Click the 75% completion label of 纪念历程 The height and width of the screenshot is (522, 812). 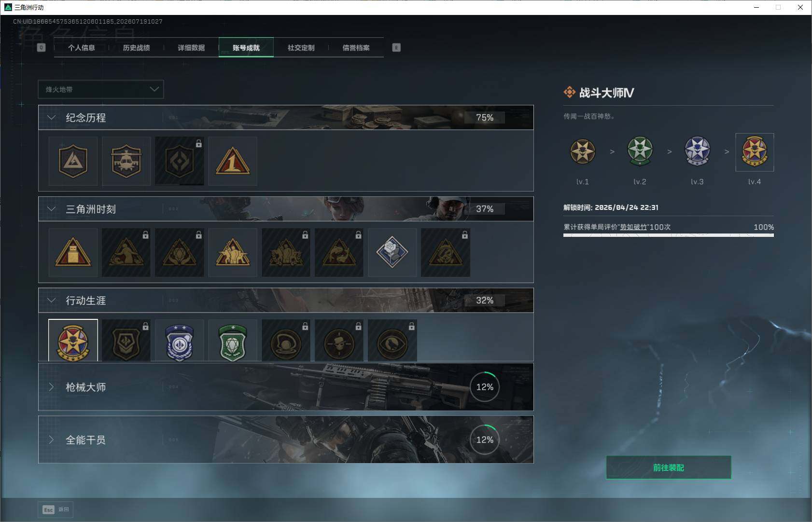(x=485, y=117)
